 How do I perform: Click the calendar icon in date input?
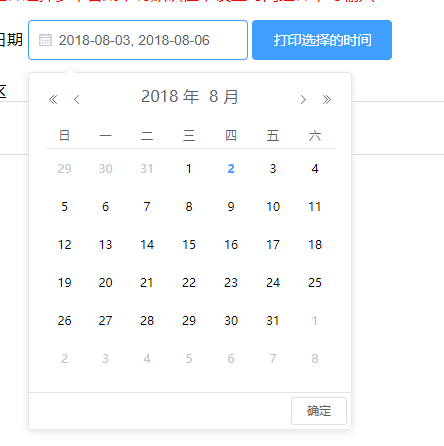click(x=45, y=40)
